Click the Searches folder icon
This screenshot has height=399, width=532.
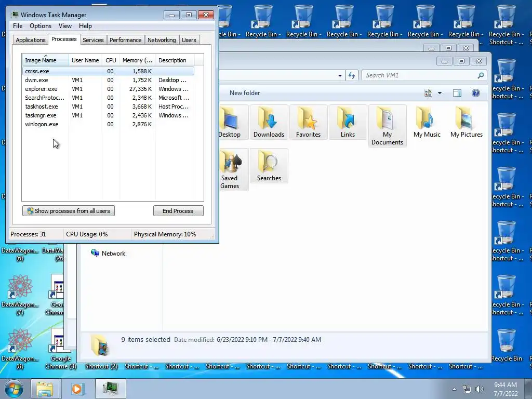(269, 166)
